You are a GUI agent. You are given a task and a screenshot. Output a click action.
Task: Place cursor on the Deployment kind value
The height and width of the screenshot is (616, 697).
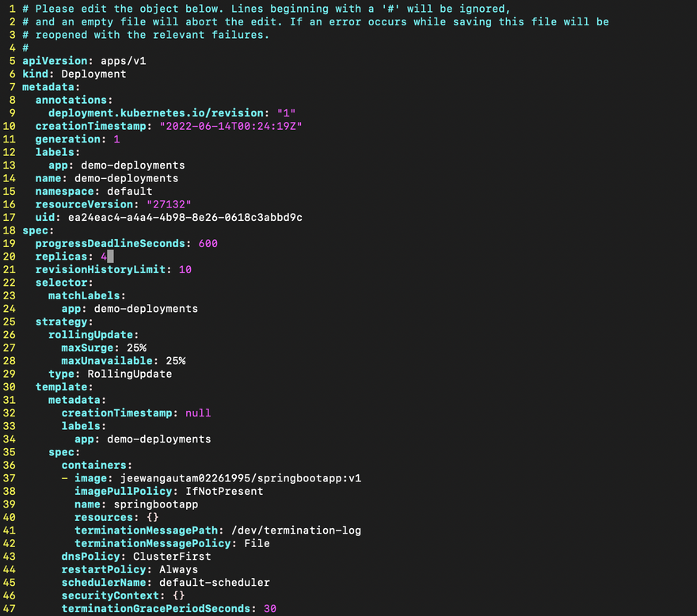point(93,74)
